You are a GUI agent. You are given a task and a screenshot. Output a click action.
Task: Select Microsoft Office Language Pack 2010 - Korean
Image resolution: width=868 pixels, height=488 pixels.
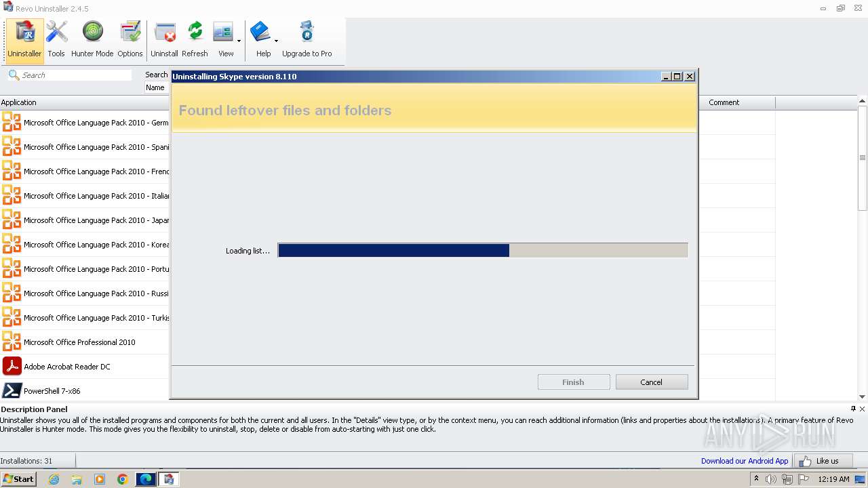[x=85, y=245]
